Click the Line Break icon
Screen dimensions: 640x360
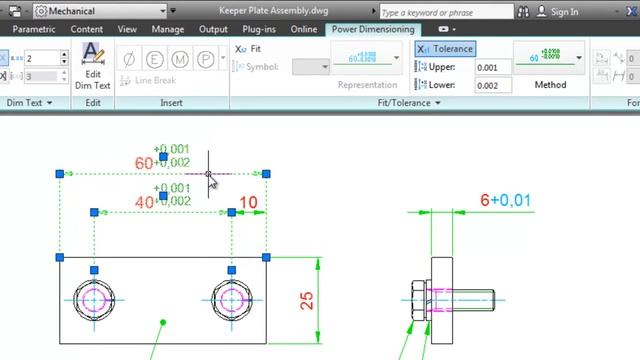(x=125, y=81)
